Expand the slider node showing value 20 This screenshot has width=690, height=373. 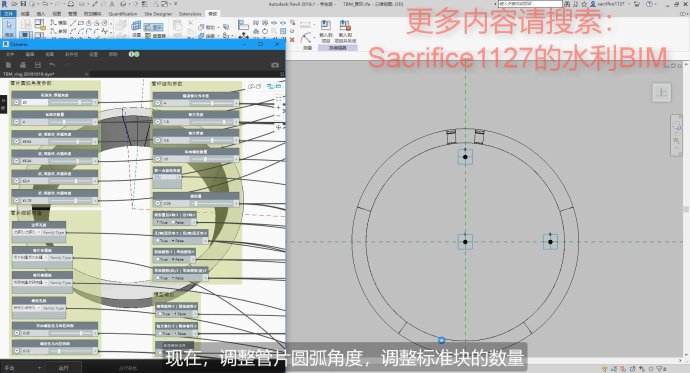(x=16, y=102)
